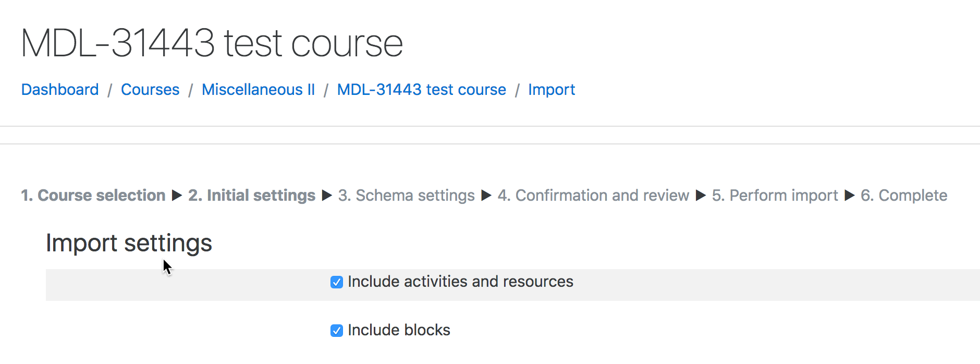Uncheck the Include blocks checkbox
The image size is (980, 364).
pos(337,331)
